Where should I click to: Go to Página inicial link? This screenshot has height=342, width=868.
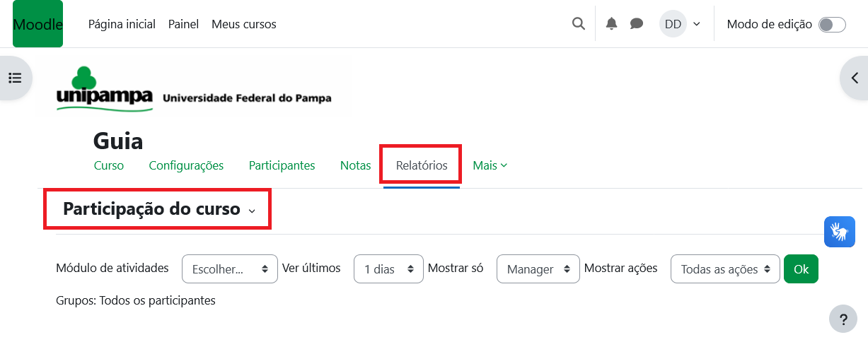(122, 24)
